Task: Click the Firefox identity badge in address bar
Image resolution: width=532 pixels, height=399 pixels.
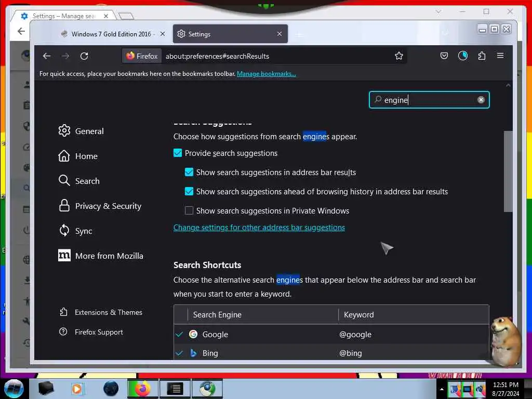Action: [142, 56]
